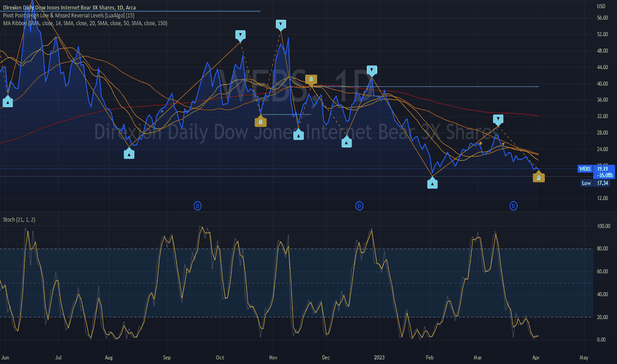
Task: Click the pivot low marker in early June
Action: click(7, 103)
